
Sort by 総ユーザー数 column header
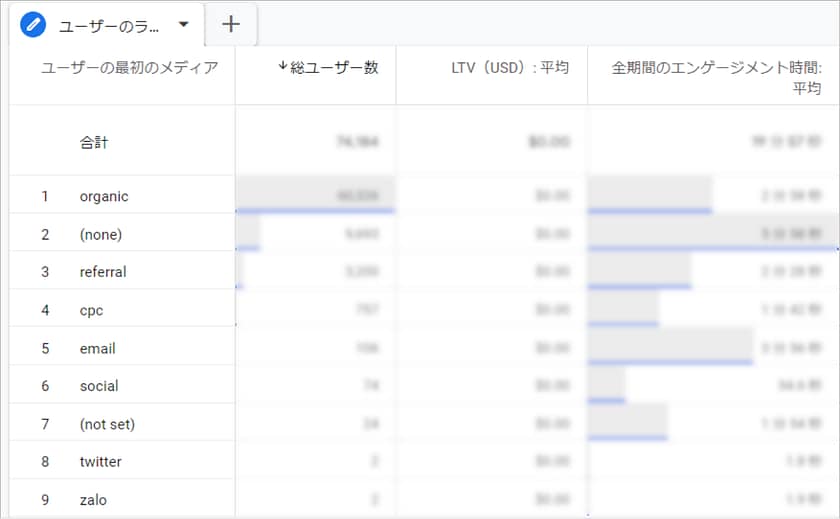coord(334,68)
